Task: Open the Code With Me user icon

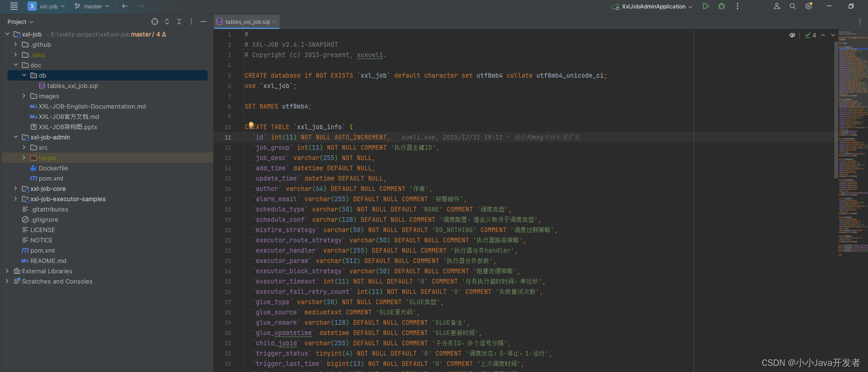Action: click(x=777, y=6)
